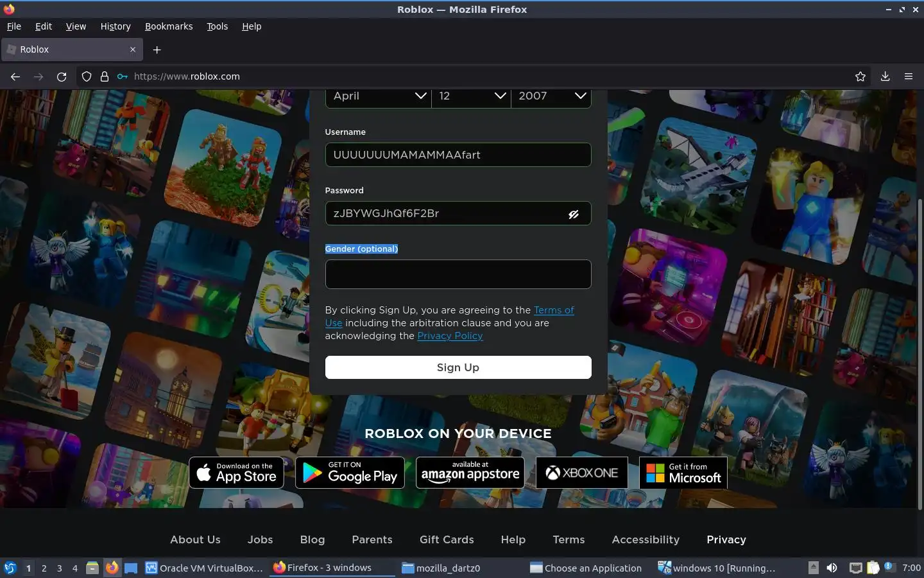Open the Privacy footer link

(x=726, y=539)
